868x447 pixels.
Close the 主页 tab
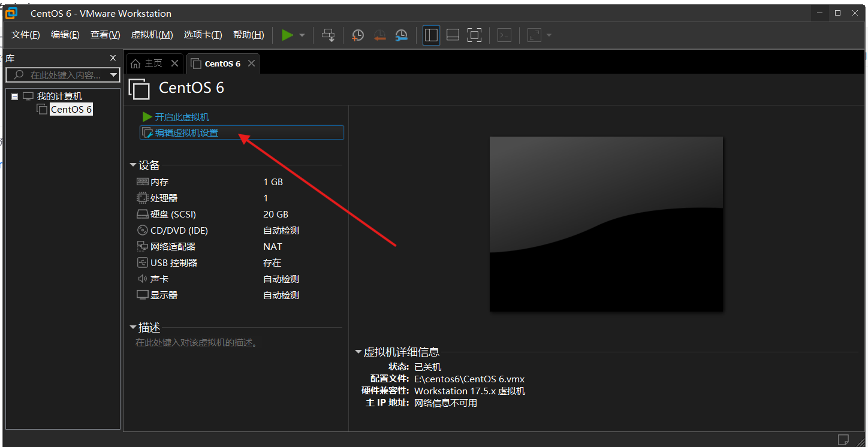click(174, 64)
